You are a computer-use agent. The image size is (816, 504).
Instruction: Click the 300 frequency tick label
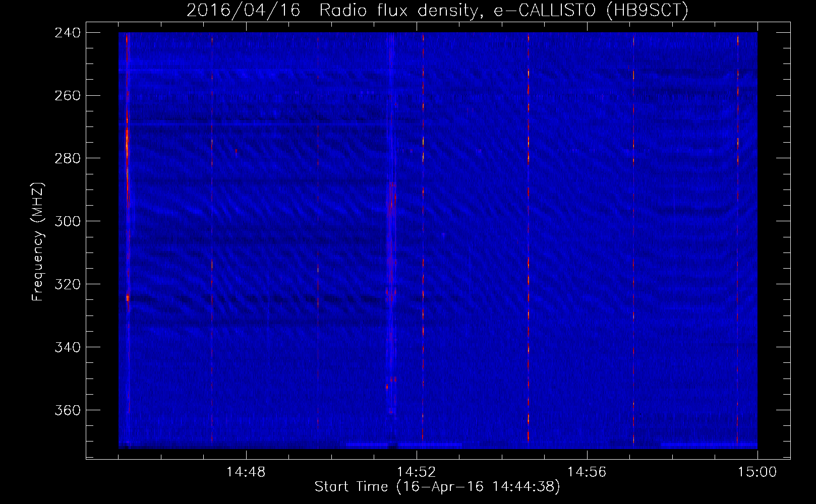point(68,222)
